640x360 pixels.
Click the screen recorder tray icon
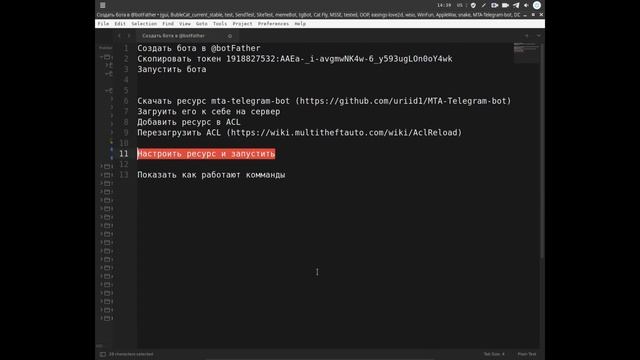[x=494, y=5]
